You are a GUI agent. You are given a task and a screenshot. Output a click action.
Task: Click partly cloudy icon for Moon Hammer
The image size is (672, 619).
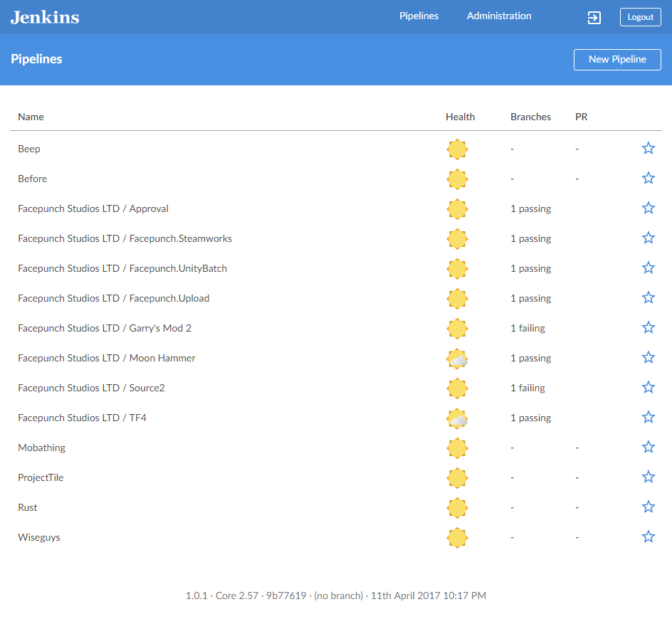coord(457,359)
